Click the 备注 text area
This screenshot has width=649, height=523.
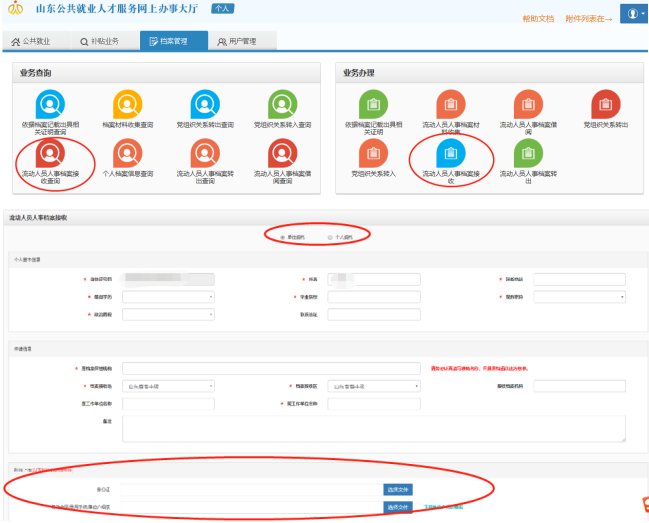(x=373, y=428)
